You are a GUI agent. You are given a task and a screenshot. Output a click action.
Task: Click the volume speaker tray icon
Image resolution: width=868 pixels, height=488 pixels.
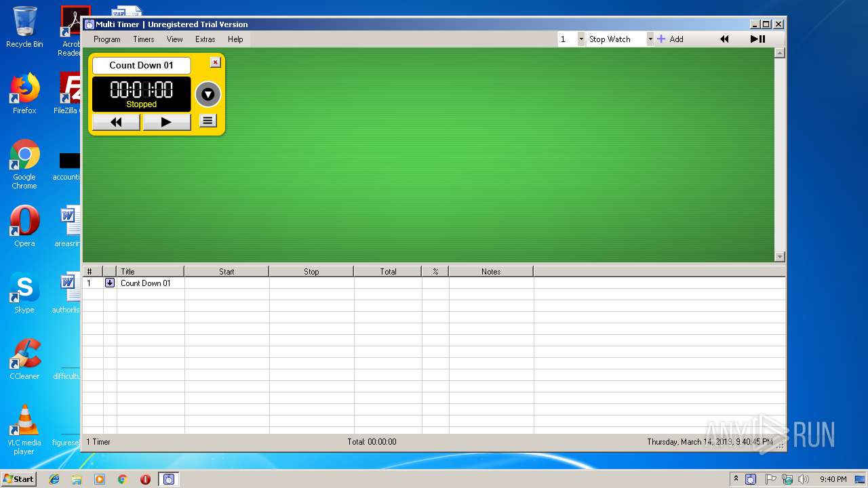click(804, 479)
